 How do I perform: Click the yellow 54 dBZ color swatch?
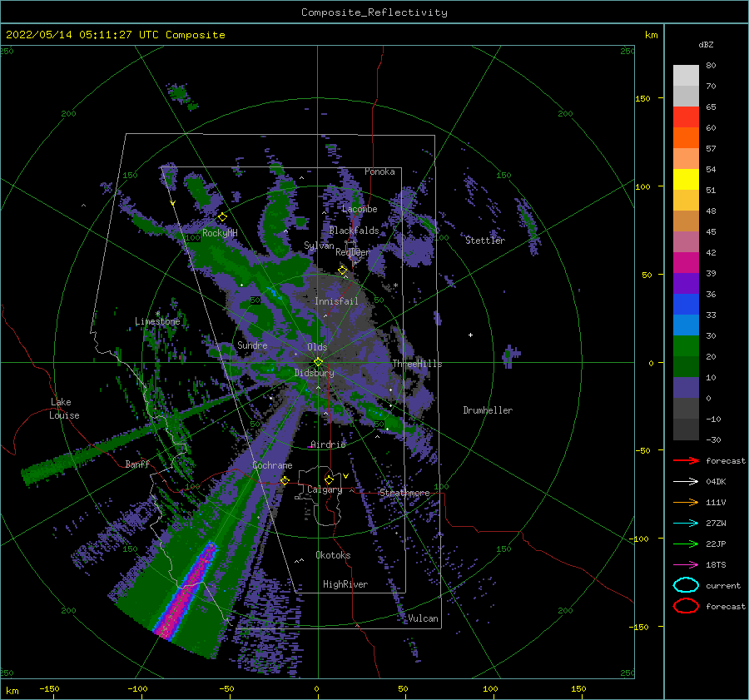(686, 179)
